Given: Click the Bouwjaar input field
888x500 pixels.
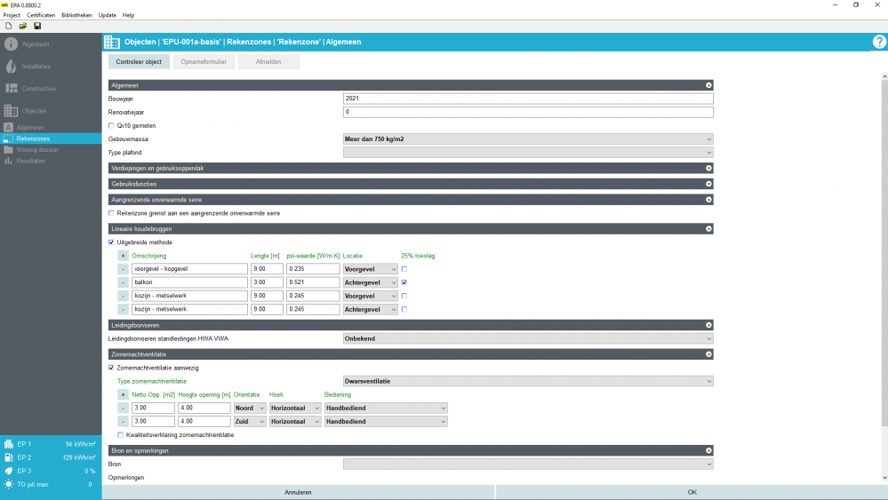Looking at the screenshot, I should pos(527,99).
